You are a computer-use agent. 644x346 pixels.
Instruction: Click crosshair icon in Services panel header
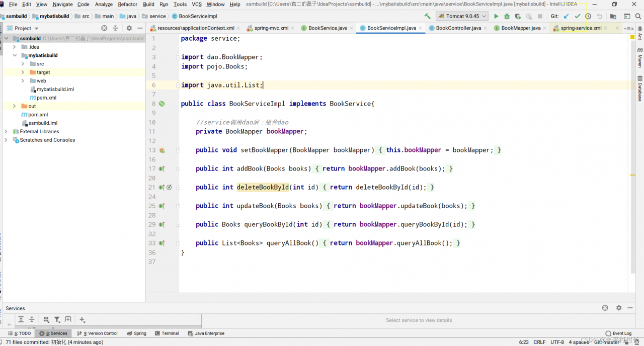point(605,308)
